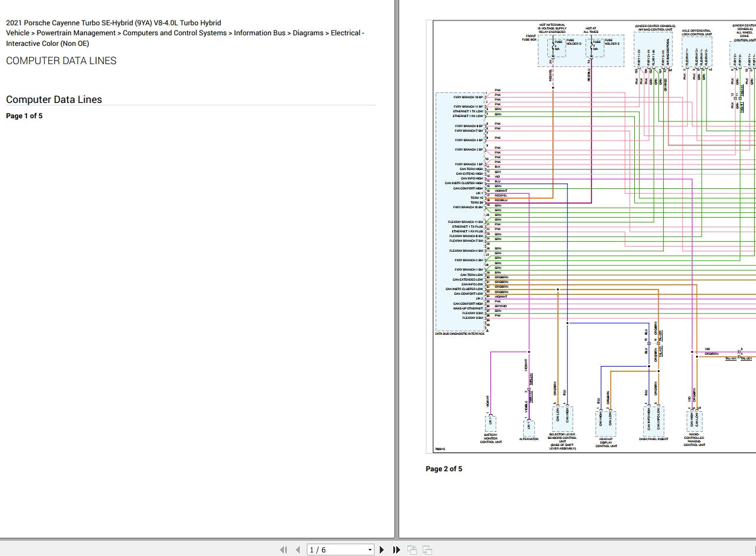Select the uppercase 'COMPUTER DATA LINES' title

tap(61, 61)
